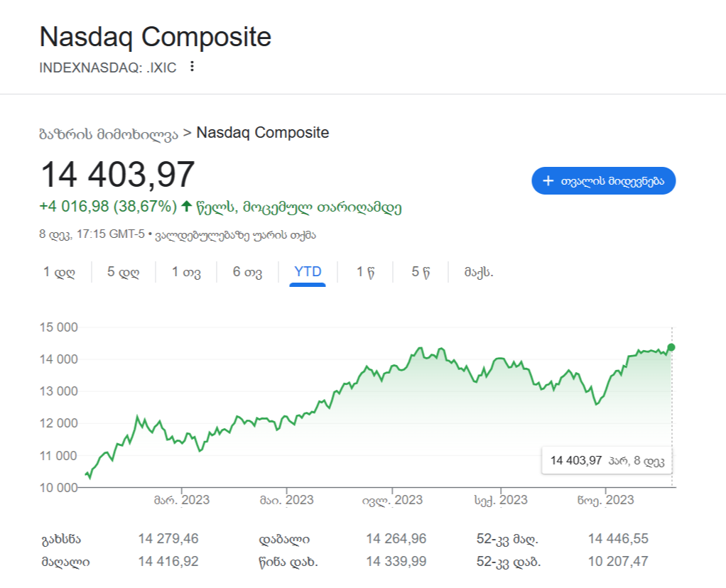Select the 5 დღ chart range tab
The image size is (726, 588).
point(121,272)
